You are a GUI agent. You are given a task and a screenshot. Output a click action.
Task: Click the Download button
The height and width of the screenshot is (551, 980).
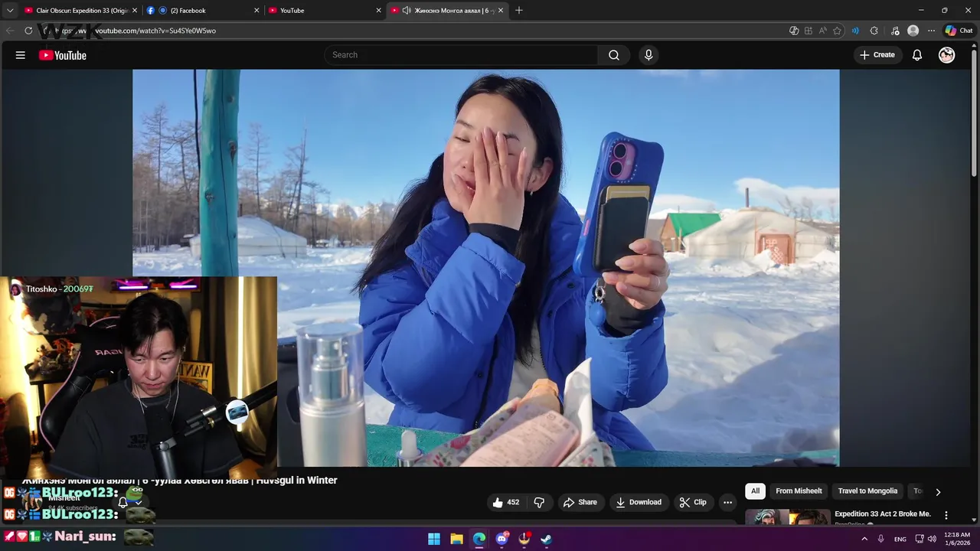pos(639,502)
